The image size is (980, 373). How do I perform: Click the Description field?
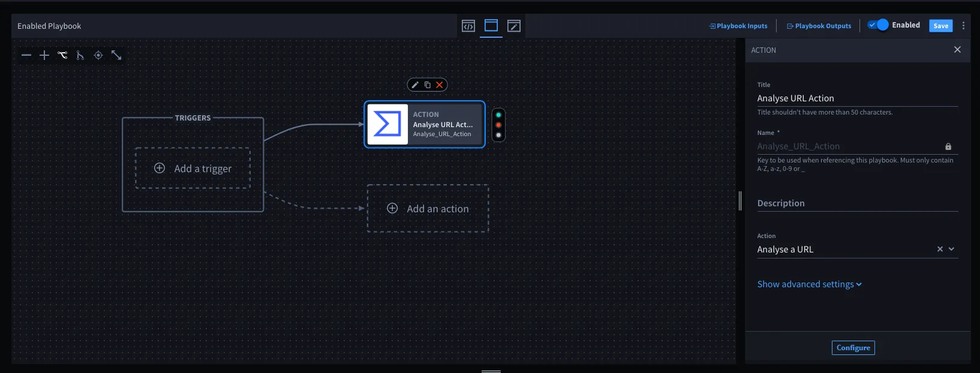coord(858,203)
